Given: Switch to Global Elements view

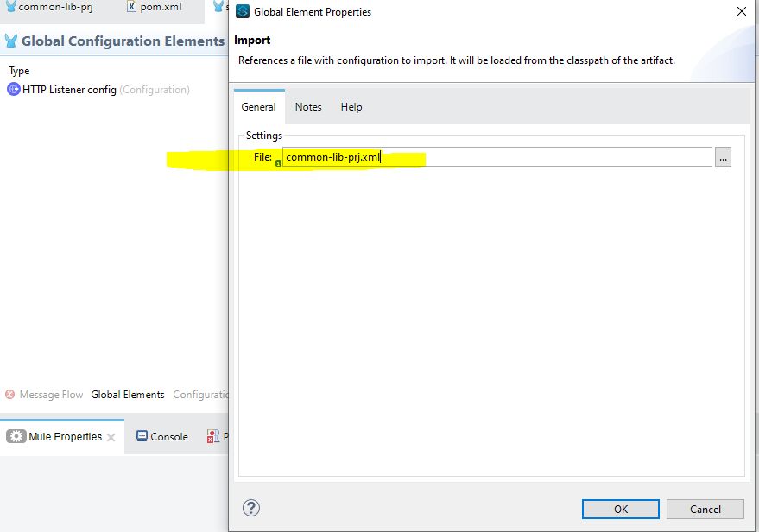Looking at the screenshot, I should 128,395.
